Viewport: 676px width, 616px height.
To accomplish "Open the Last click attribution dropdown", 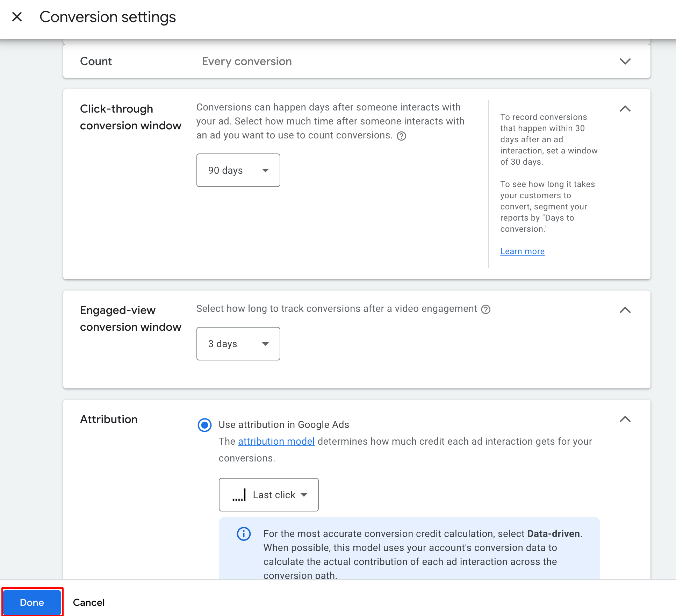I will (x=268, y=495).
